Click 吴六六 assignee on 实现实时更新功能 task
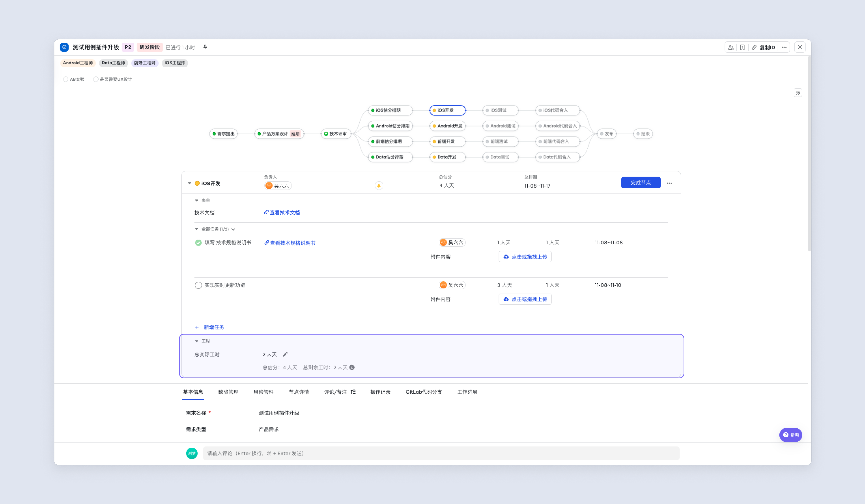Screen dimensions: 865x504 tap(452, 285)
